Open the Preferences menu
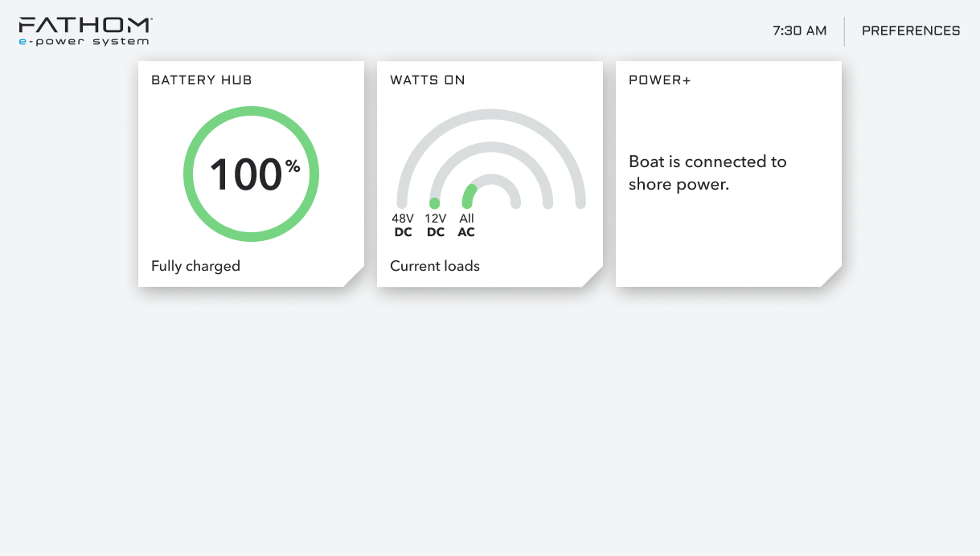 910,31
